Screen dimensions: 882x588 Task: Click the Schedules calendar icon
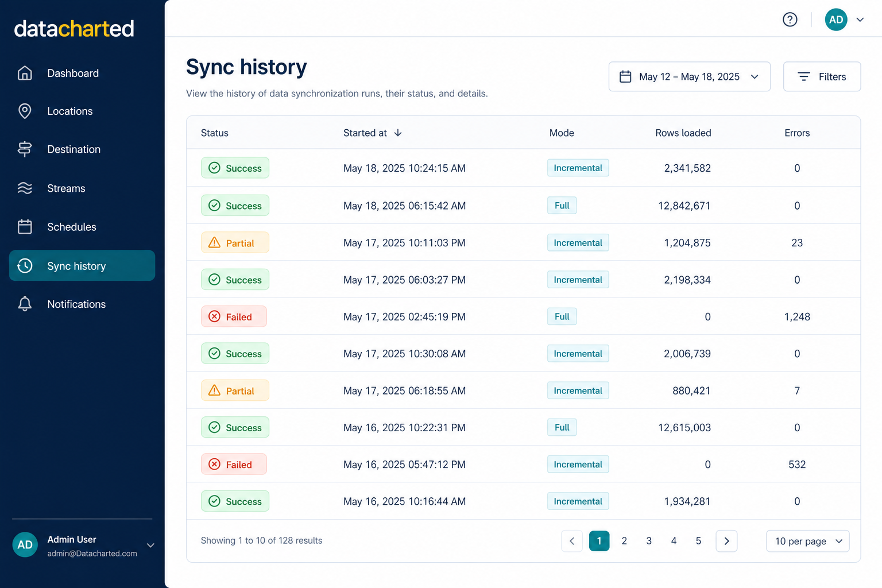pos(25,227)
